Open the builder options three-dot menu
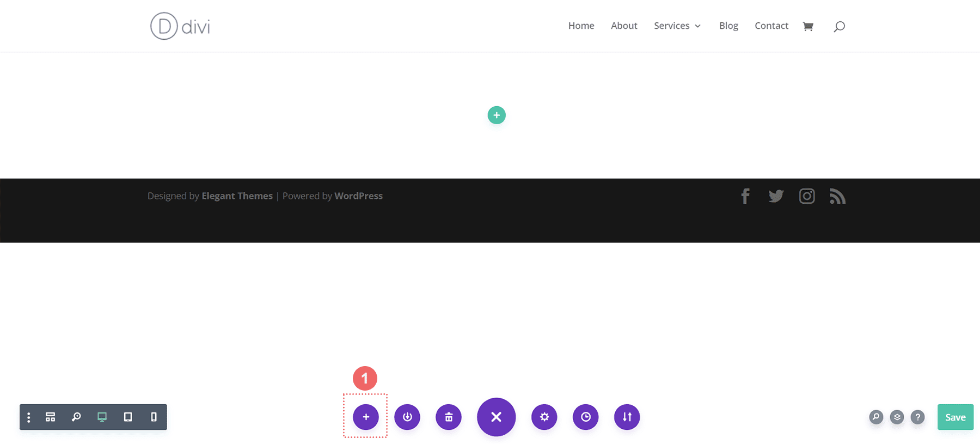980x444 pixels. click(x=29, y=417)
